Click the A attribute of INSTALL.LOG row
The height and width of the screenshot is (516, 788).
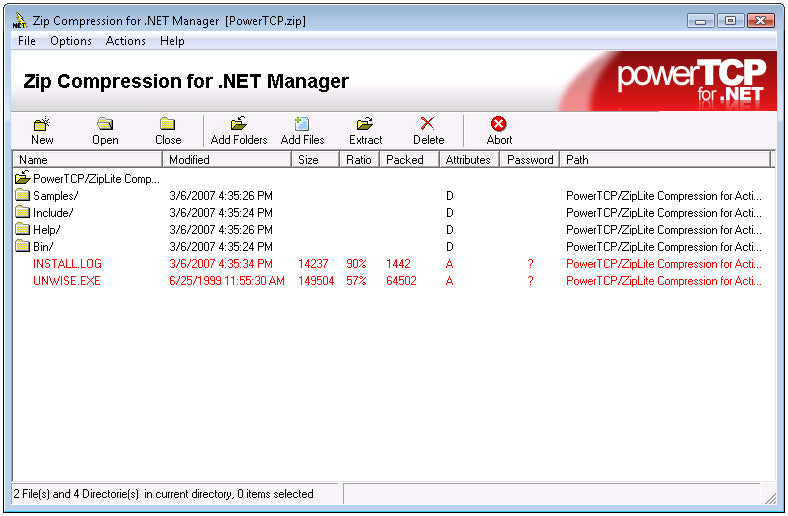[450, 264]
